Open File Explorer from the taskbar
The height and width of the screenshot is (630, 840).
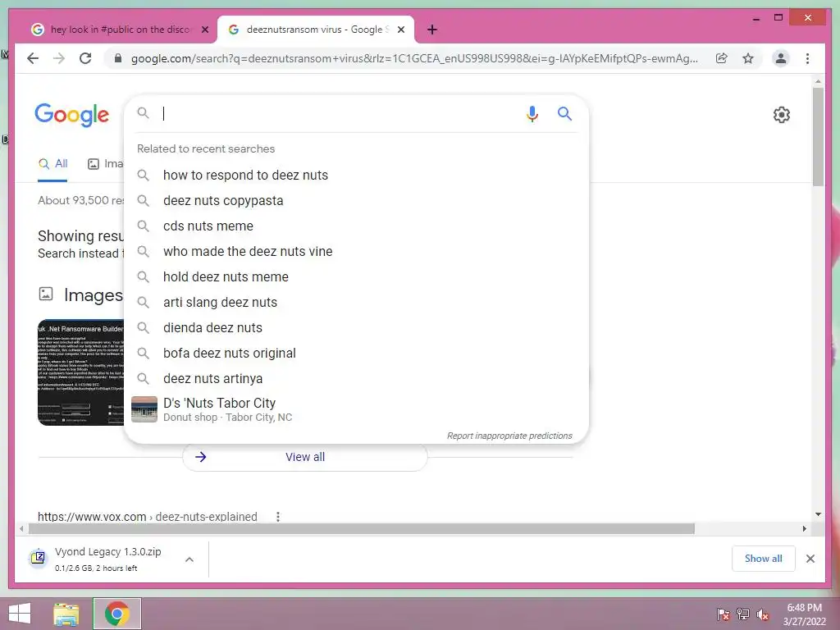[x=66, y=614]
